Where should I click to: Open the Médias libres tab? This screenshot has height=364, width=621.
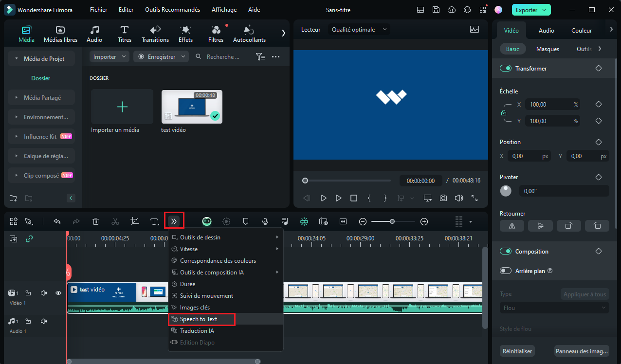coord(60,34)
